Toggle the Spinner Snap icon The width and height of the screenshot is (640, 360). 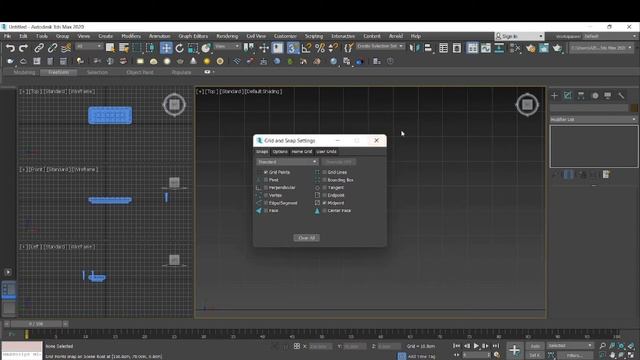tap(333, 48)
